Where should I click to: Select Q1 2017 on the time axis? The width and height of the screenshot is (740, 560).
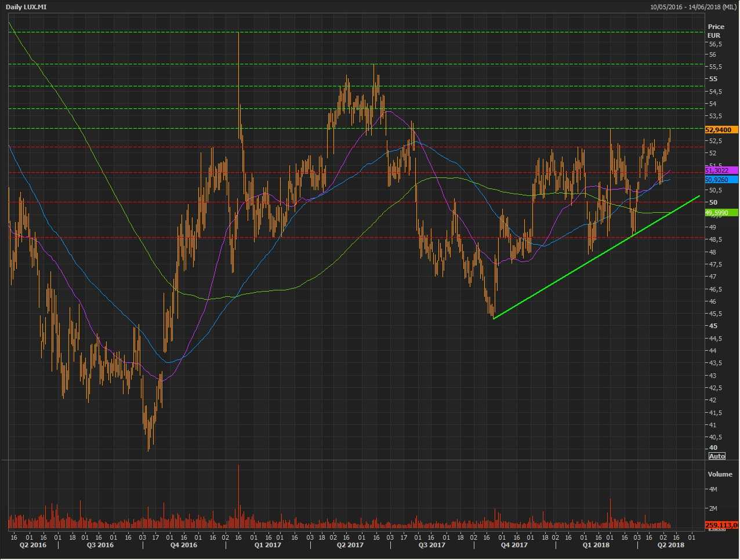tap(267, 545)
